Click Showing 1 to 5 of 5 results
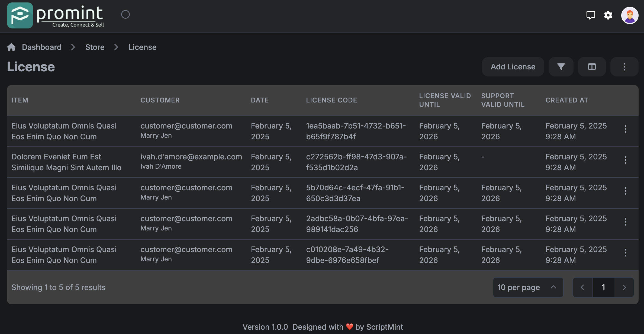The height and width of the screenshot is (334, 644). point(58,287)
